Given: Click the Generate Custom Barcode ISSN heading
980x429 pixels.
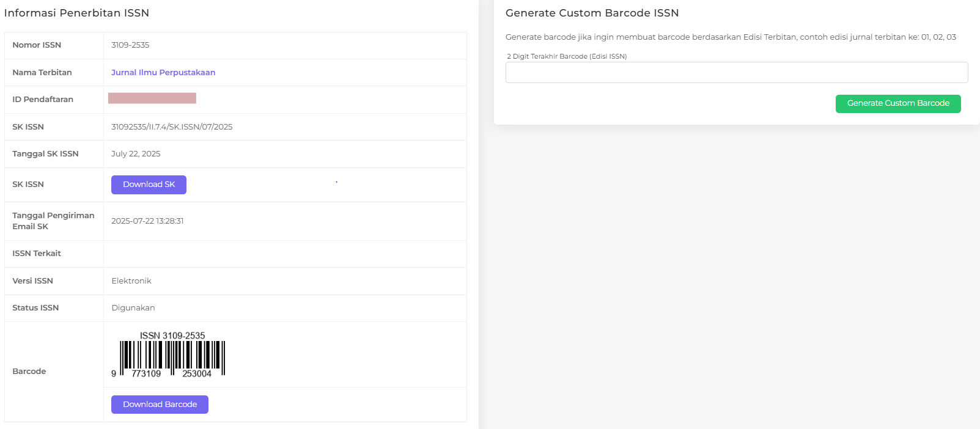Looking at the screenshot, I should [x=592, y=13].
